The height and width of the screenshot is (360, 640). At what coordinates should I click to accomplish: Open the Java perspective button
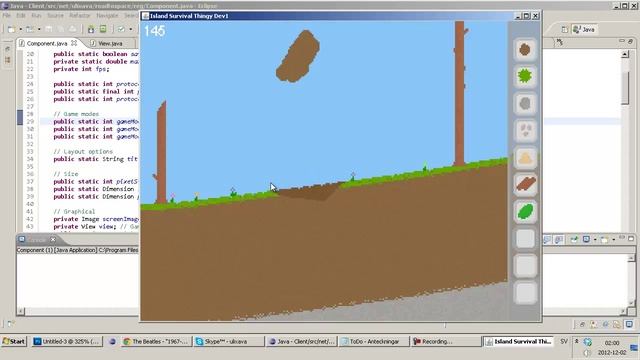tap(584, 29)
